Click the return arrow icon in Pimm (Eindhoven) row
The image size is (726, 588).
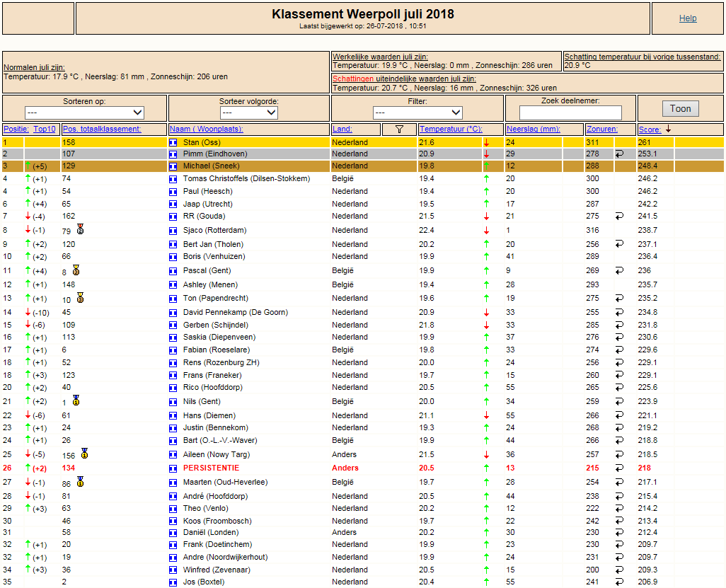(620, 154)
